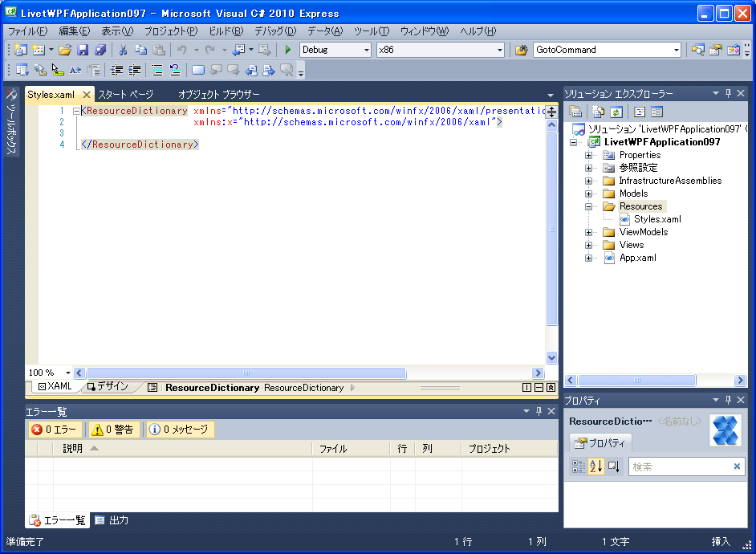This screenshot has width=756, height=554.
Task: Click the View Designer icon in Solution Explorer
Action: [656, 112]
